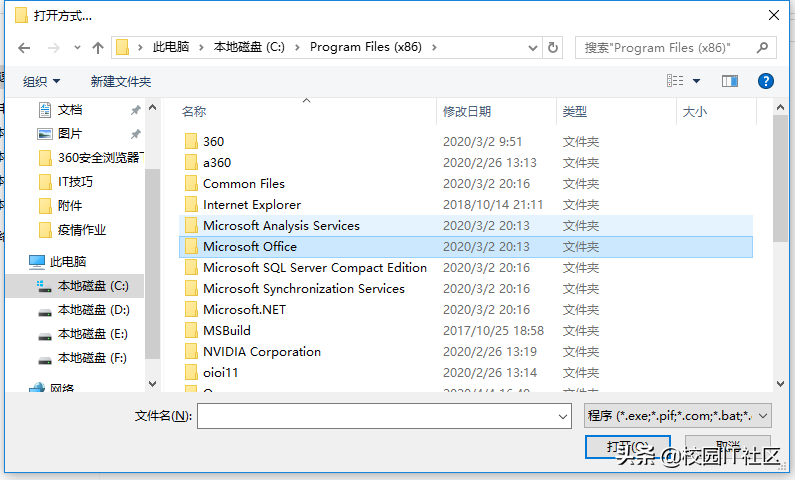Select Microsoft Synchronization Services folder icon
Screen dimensions: 795x480
(x=191, y=288)
